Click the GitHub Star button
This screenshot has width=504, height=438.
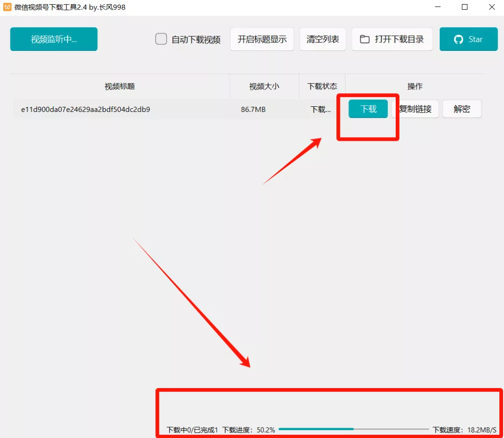(x=469, y=39)
